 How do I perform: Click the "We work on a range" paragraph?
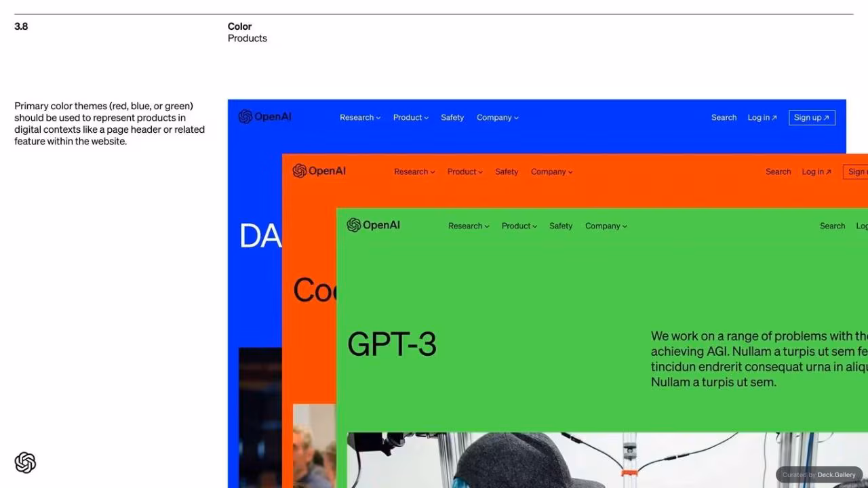[x=759, y=359]
